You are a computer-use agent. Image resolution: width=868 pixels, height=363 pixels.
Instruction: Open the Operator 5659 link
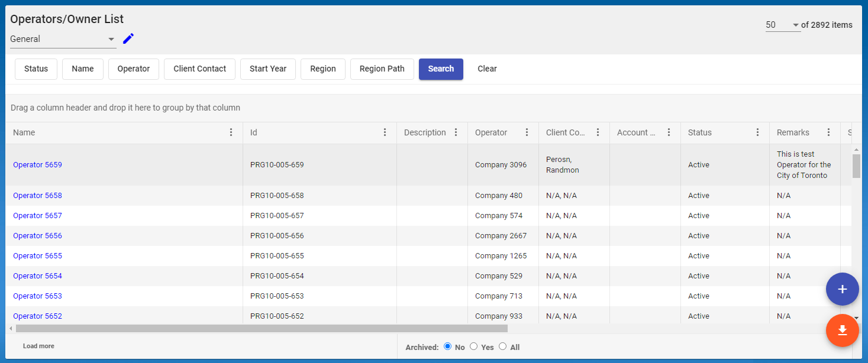tap(37, 165)
